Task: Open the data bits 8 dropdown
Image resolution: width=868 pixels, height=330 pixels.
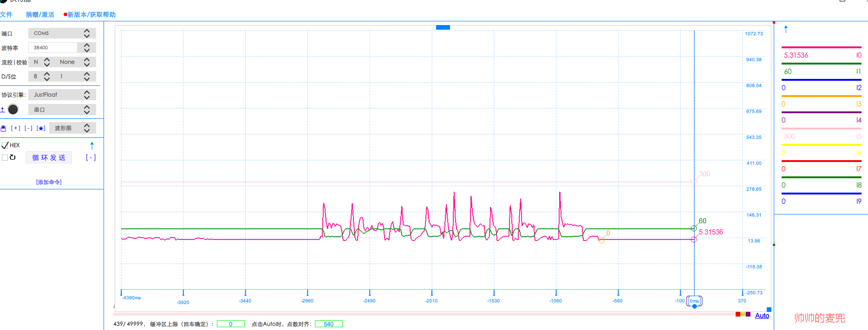Action: point(41,77)
